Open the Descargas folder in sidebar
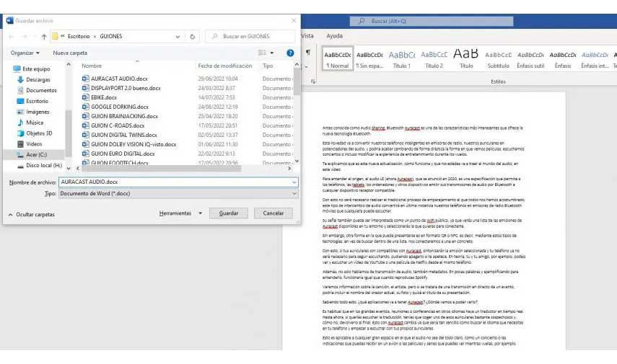 [34, 79]
